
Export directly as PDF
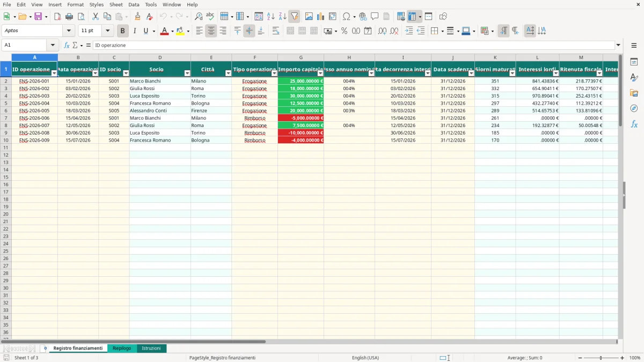coord(57,17)
